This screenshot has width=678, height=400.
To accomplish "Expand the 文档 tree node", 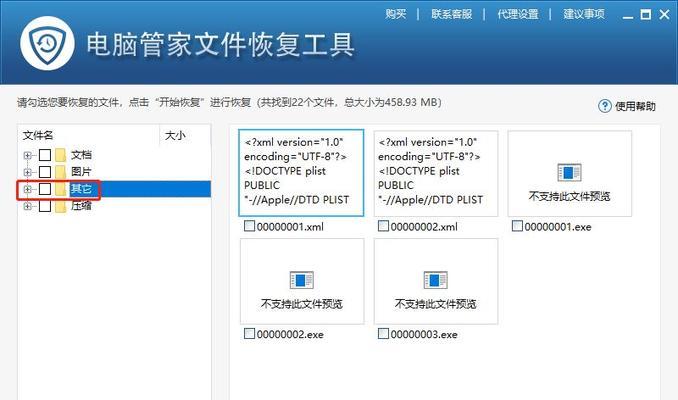I will click(28, 155).
